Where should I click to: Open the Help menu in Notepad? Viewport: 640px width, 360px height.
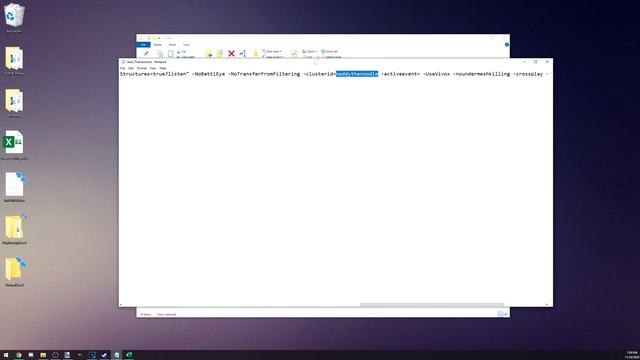163,68
